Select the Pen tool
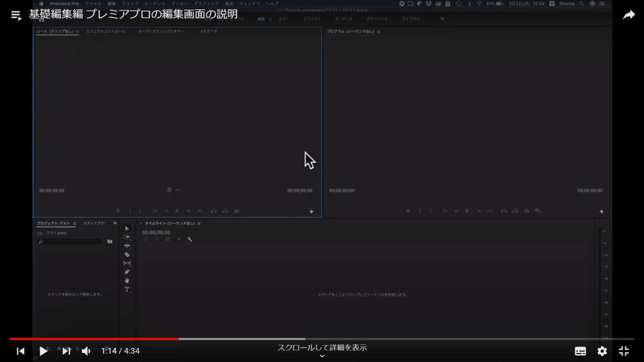The width and height of the screenshot is (644, 362). coord(127,272)
